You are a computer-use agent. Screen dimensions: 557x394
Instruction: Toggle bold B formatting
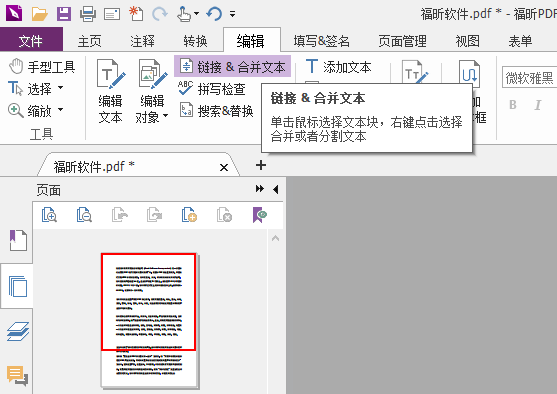click(513, 105)
